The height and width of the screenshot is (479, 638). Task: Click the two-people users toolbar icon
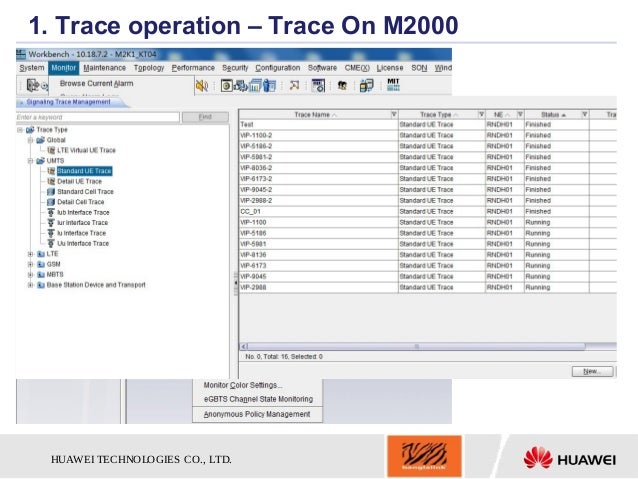(342, 85)
